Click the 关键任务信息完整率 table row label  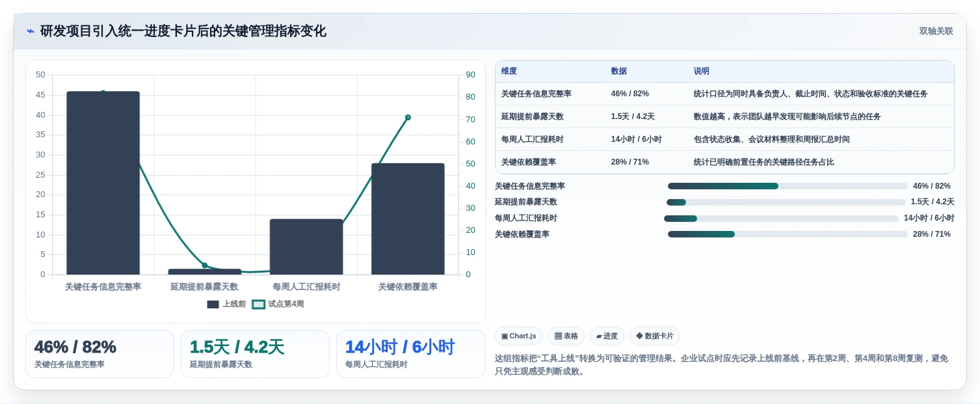[x=536, y=94]
